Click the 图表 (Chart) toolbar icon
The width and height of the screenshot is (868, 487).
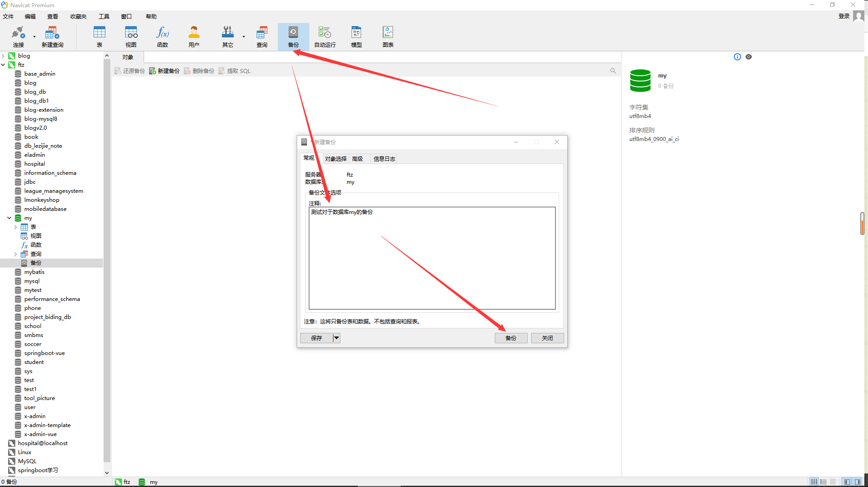click(388, 36)
